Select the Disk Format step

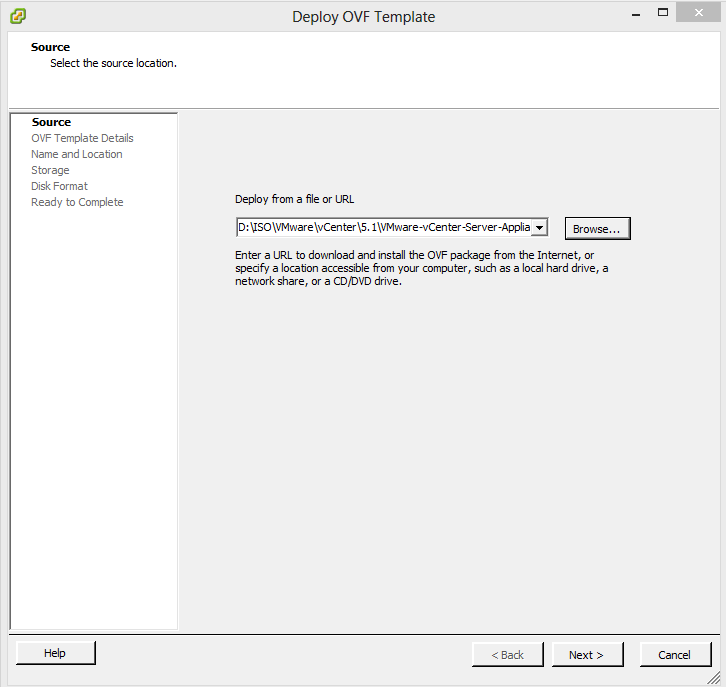[x=59, y=186]
